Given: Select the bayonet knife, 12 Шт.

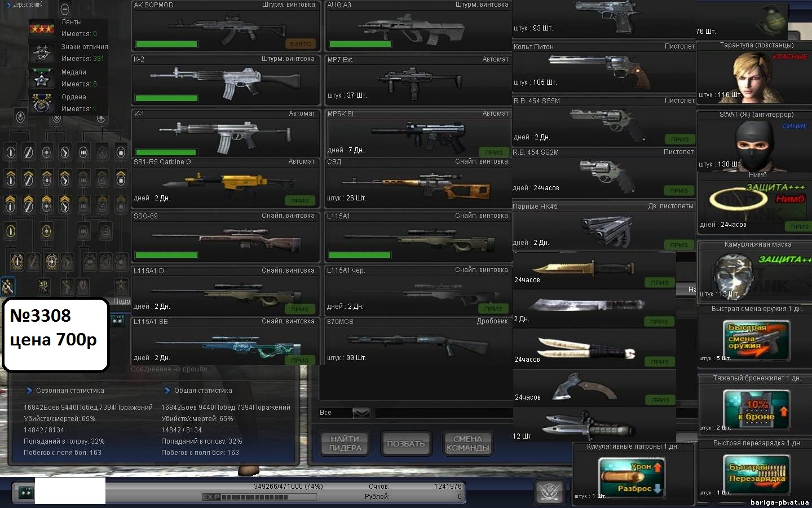Looking at the screenshot, I should point(594,424).
